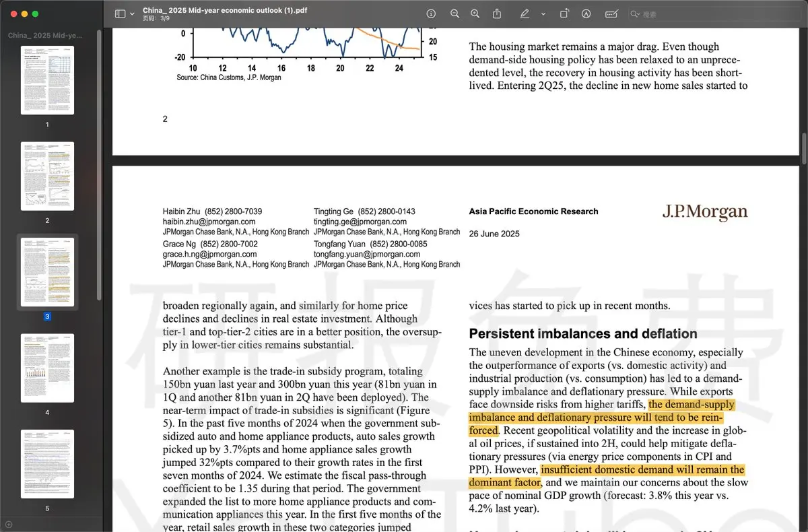
Task: Jump to page 4 thumbnail
Action: coord(47,368)
